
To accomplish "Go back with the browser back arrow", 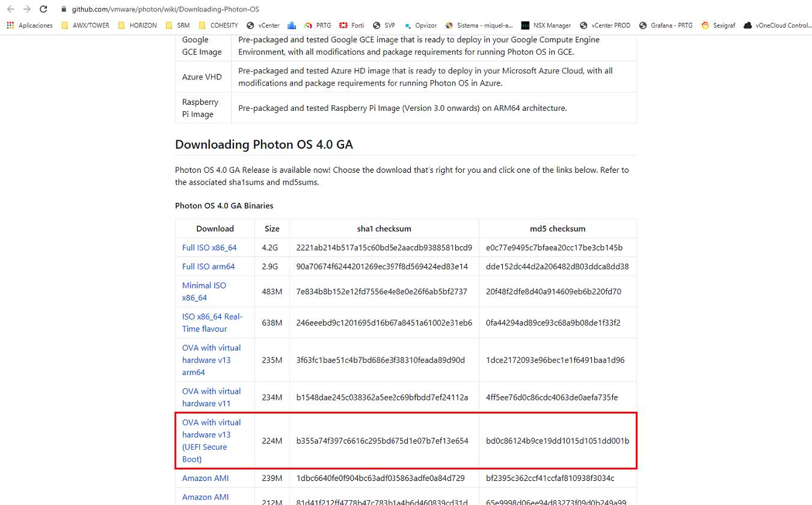I will [10, 10].
